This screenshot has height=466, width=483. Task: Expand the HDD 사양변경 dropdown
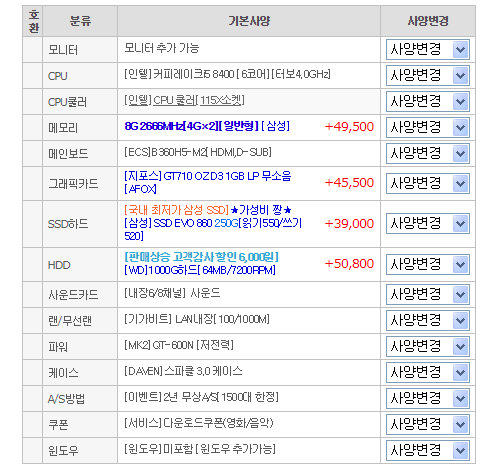click(428, 265)
